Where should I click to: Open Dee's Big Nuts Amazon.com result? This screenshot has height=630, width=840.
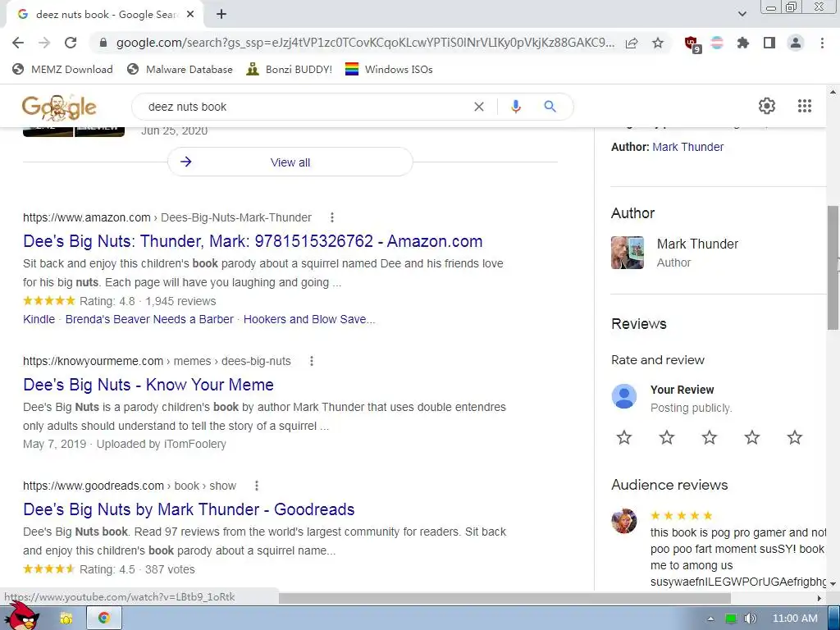(x=253, y=241)
